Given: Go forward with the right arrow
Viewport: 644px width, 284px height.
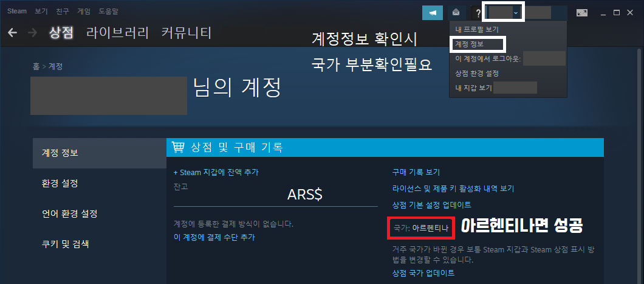Looking at the screenshot, I should (32, 32).
